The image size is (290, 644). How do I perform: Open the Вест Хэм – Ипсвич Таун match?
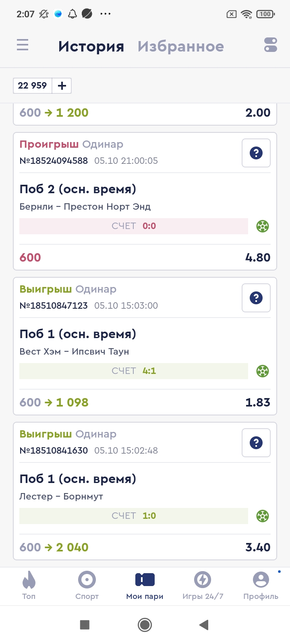[75, 351]
